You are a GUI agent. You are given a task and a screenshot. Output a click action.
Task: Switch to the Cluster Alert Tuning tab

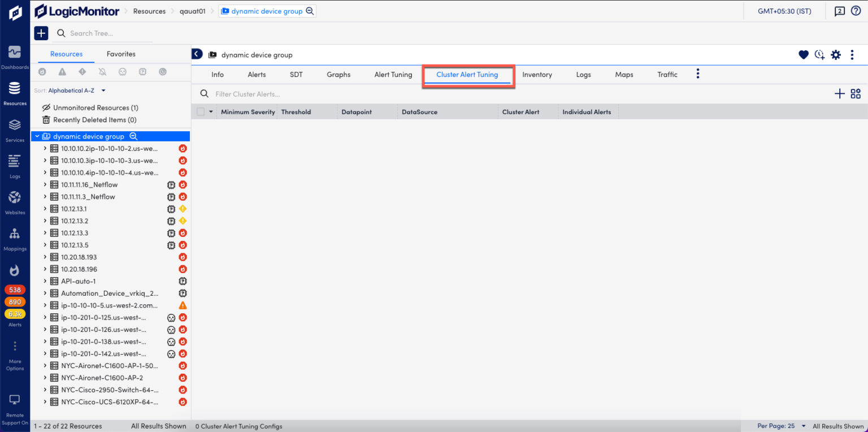[468, 74]
